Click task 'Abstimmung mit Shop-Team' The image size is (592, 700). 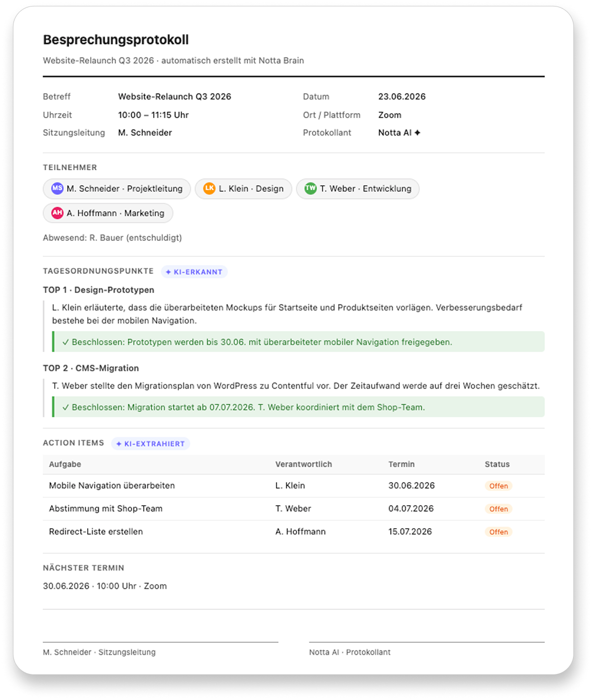pyautogui.click(x=106, y=509)
